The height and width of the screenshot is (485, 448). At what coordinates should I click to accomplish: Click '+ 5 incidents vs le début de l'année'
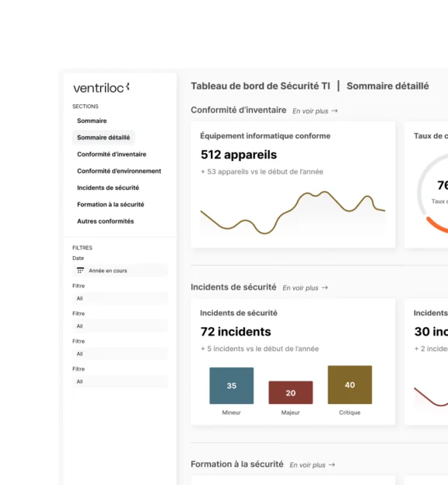[x=260, y=349]
